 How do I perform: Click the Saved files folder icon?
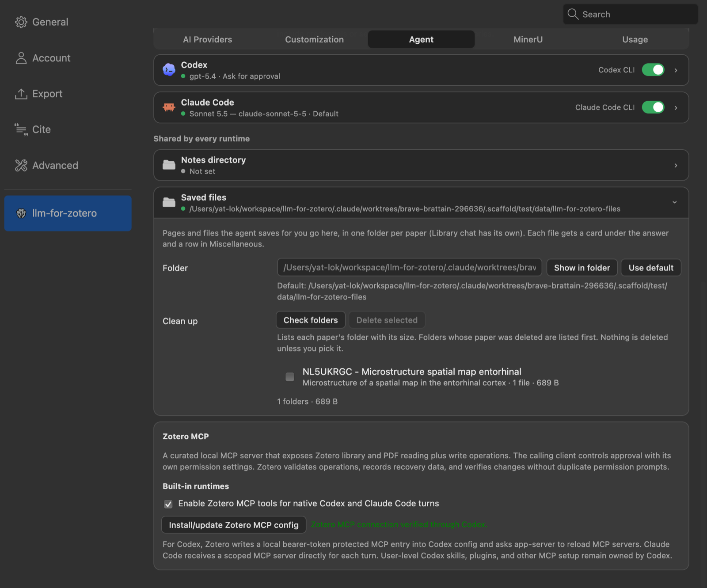[169, 202]
